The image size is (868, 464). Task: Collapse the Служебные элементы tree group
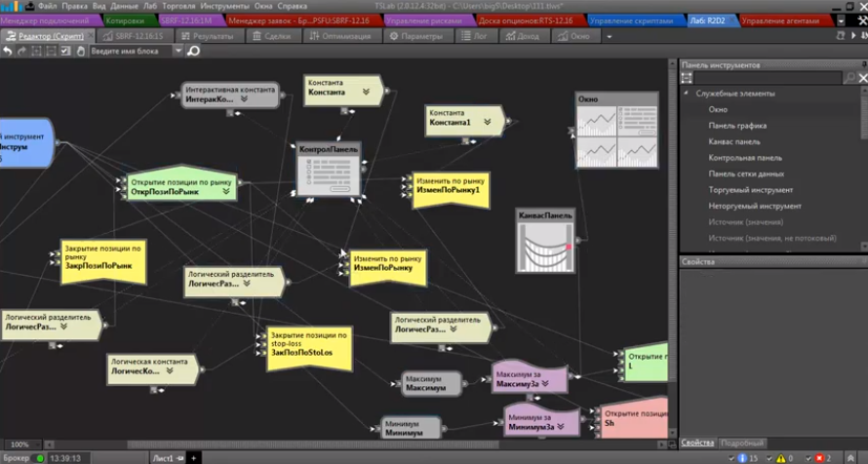coord(686,93)
